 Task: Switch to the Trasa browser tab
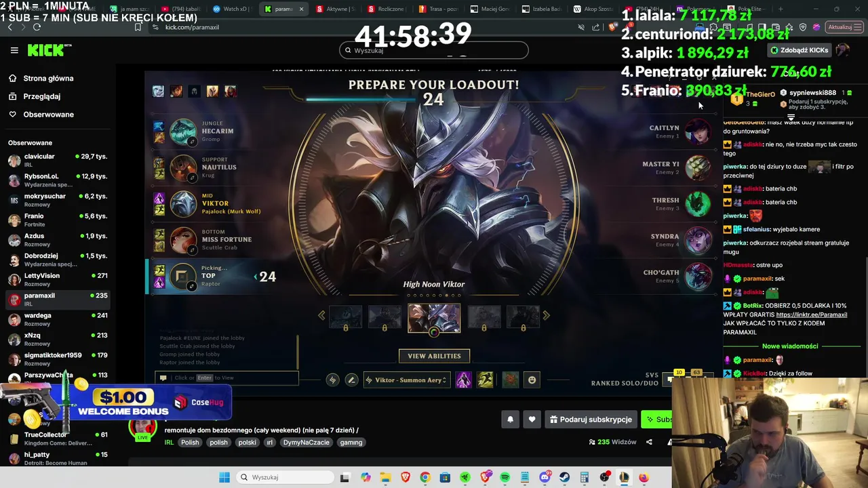[x=438, y=9]
